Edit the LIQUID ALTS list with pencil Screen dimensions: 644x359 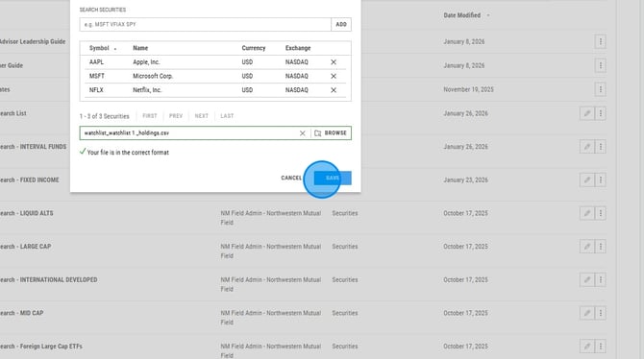pyautogui.click(x=587, y=213)
